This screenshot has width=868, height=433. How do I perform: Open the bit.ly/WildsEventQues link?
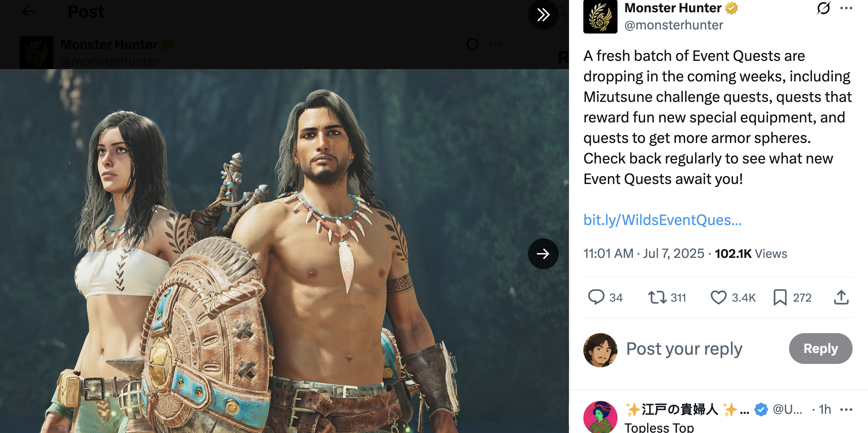(662, 220)
